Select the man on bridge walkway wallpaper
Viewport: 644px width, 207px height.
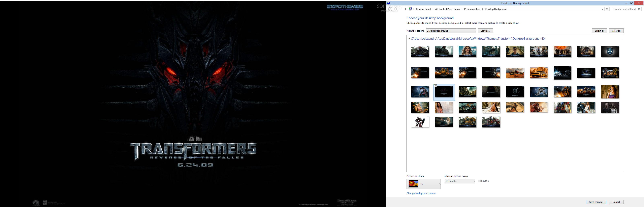point(515,52)
